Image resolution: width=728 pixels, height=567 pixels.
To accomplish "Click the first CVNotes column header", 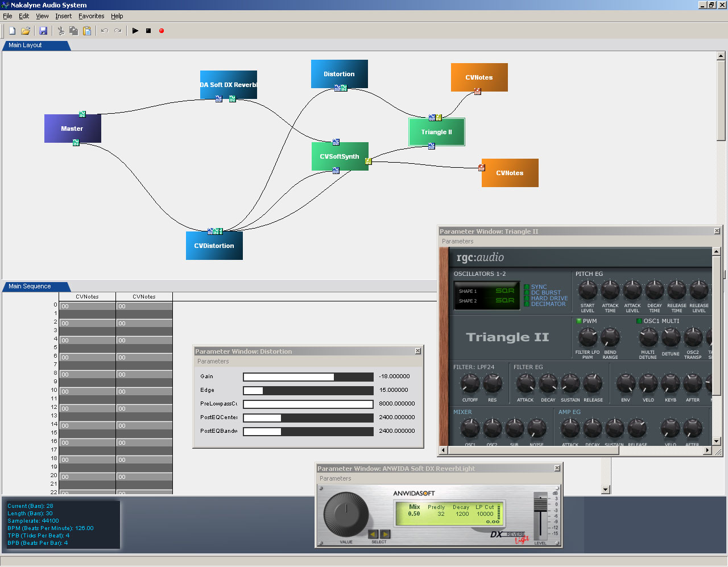I will [88, 297].
